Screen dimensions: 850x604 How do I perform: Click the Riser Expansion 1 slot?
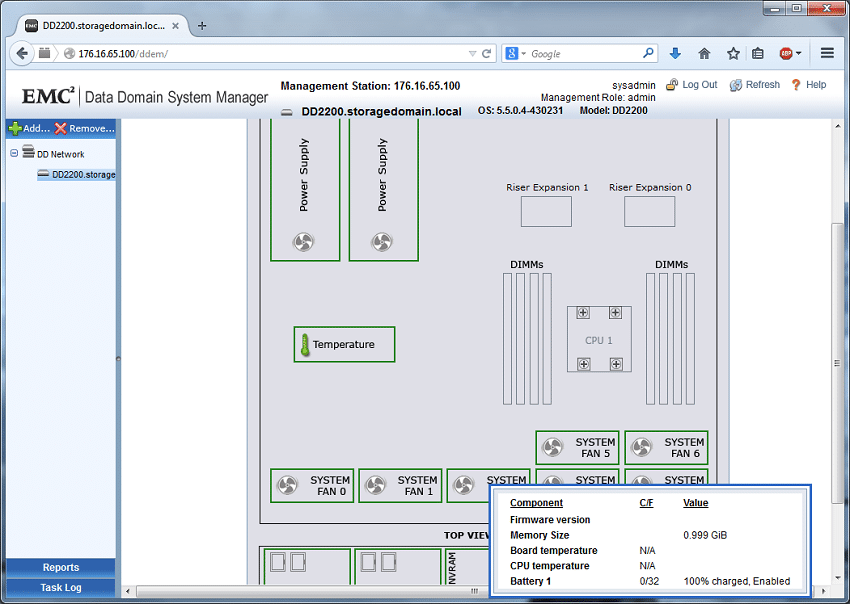(x=546, y=211)
